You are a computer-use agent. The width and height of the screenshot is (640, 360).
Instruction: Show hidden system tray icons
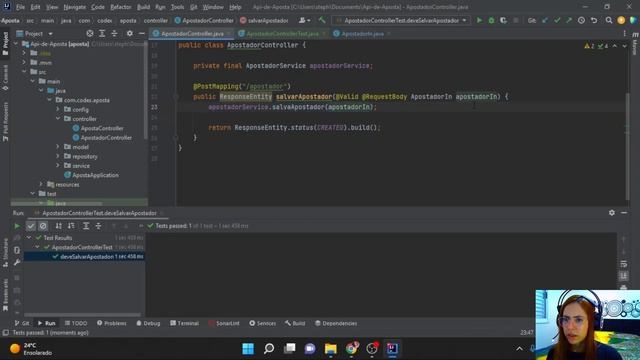click(519, 349)
